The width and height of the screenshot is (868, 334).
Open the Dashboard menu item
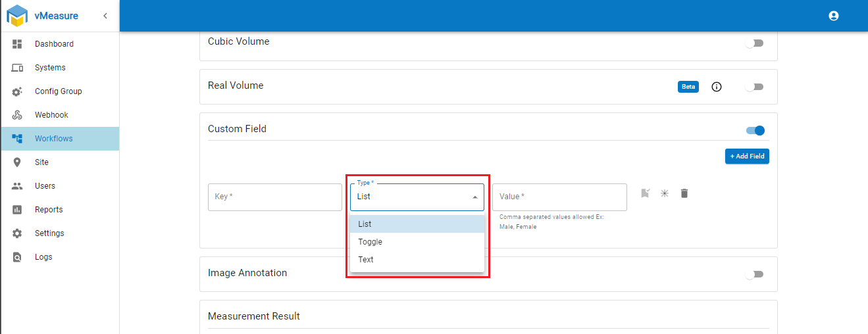click(54, 44)
